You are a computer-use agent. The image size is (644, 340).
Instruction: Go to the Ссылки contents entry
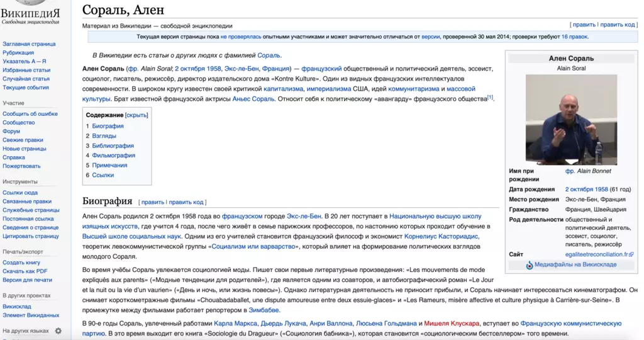[x=103, y=175]
